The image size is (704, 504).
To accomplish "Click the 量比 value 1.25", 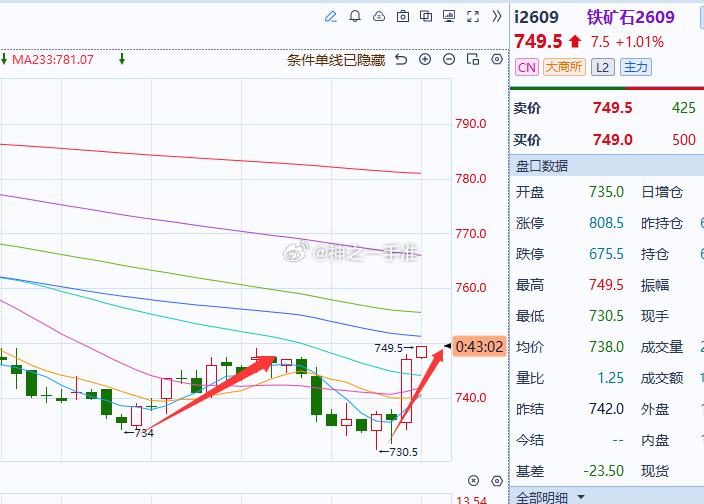I will [x=610, y=378].
